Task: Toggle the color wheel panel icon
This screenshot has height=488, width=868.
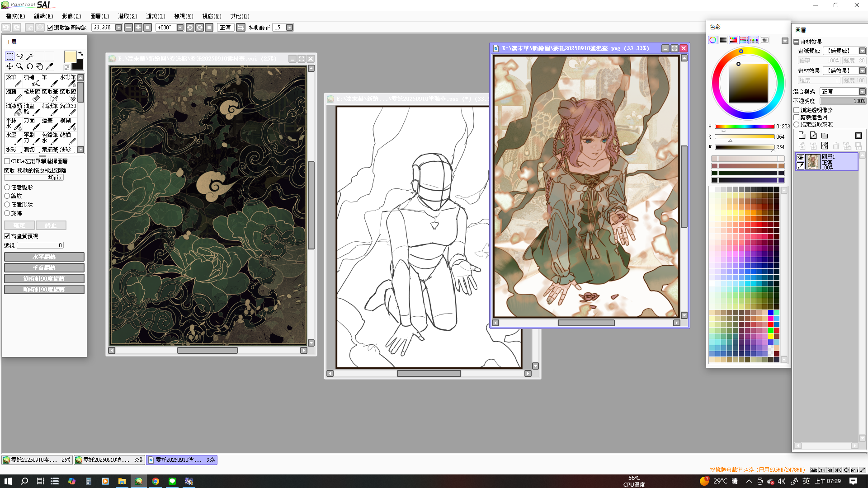Action: tap(712, 40)
